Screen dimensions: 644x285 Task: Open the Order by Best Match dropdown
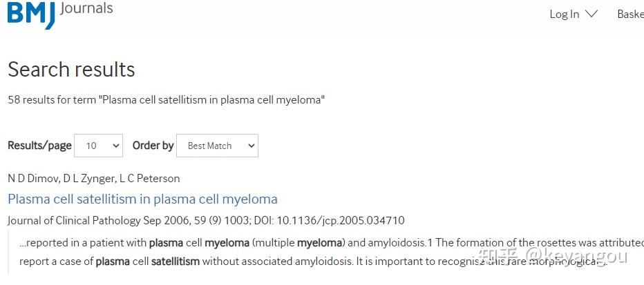[x=217, y=146]
